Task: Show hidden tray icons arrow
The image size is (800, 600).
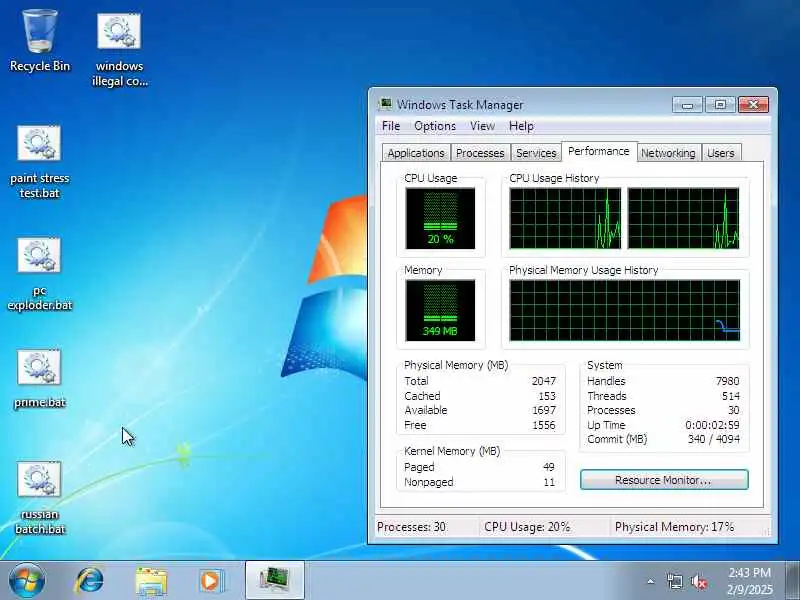Action: [x=651, y=581]
